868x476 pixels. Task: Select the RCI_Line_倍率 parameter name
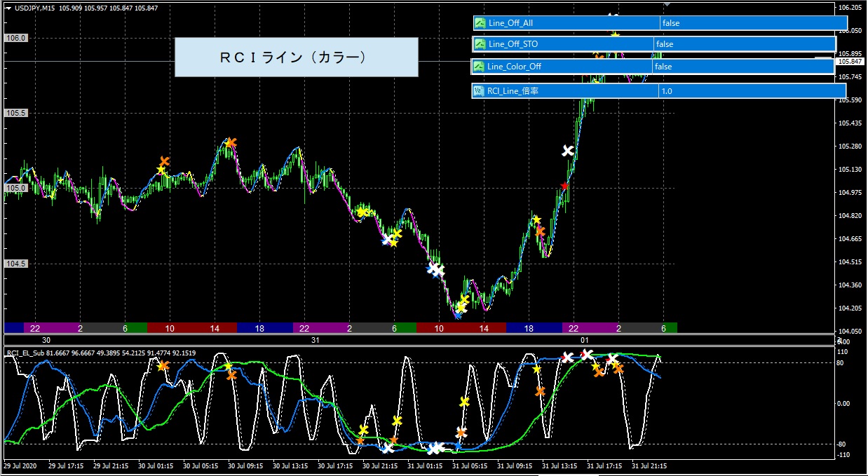click(513, 91)
